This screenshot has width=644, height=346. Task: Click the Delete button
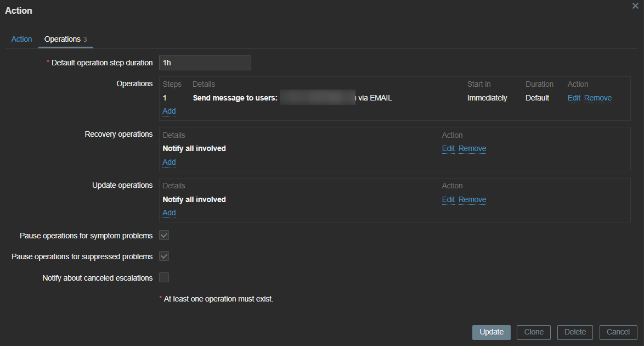(575, 332)
